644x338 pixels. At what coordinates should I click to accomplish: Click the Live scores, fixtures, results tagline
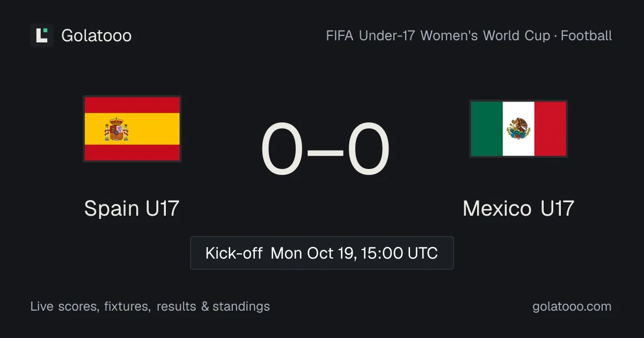(150, 306)
